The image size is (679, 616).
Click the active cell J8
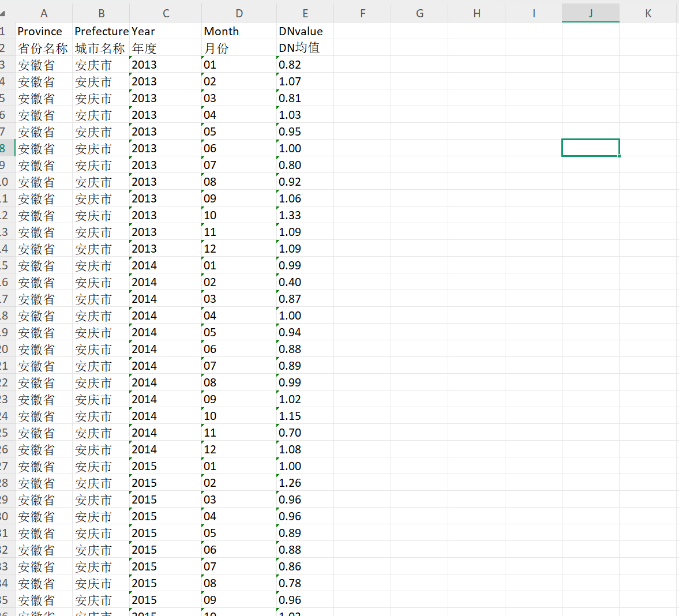pyautogui.click(x=591, y=148)
